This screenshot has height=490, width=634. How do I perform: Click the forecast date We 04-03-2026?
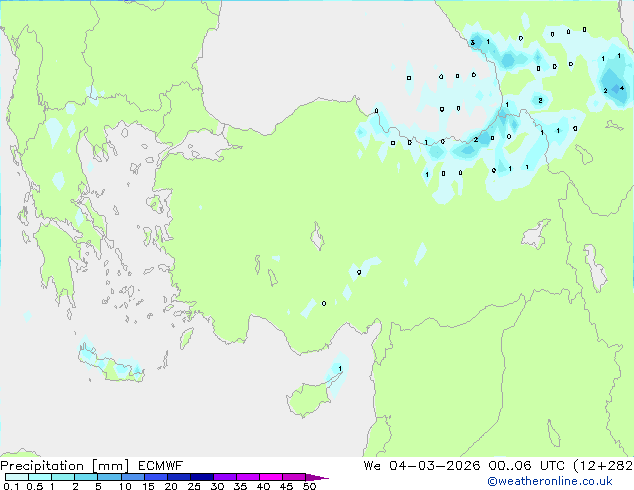click(422, 466)
